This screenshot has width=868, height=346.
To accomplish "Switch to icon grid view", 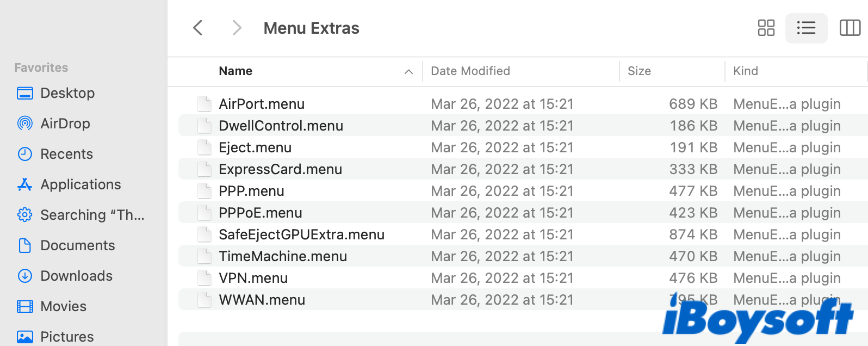I will (766, 28).
